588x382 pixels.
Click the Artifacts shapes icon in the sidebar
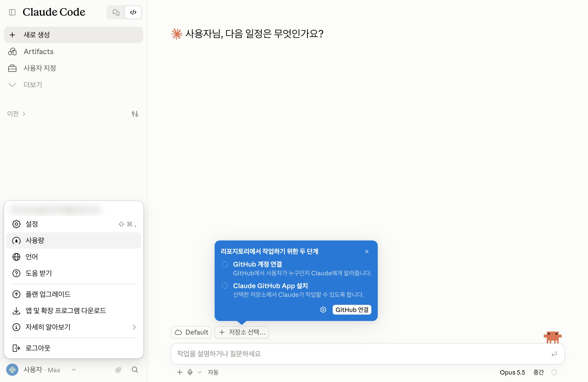point(12,52)
